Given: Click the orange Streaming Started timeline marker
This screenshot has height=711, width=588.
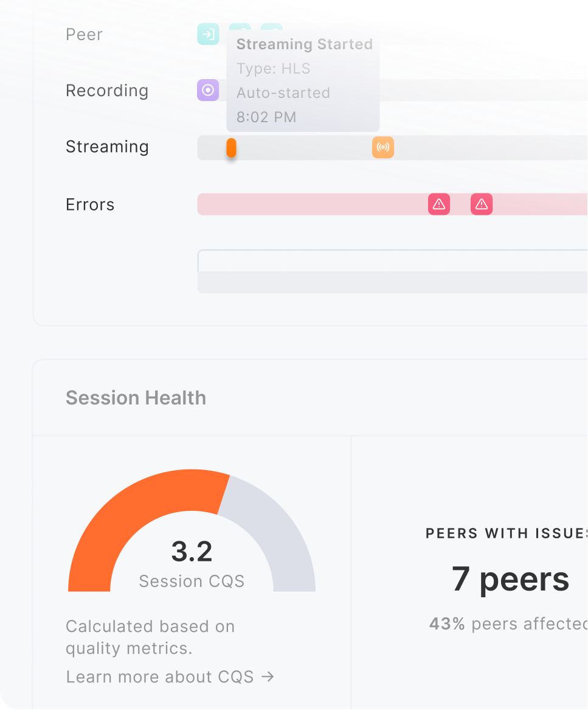Looking at the screenshot, I should point(231,148).
